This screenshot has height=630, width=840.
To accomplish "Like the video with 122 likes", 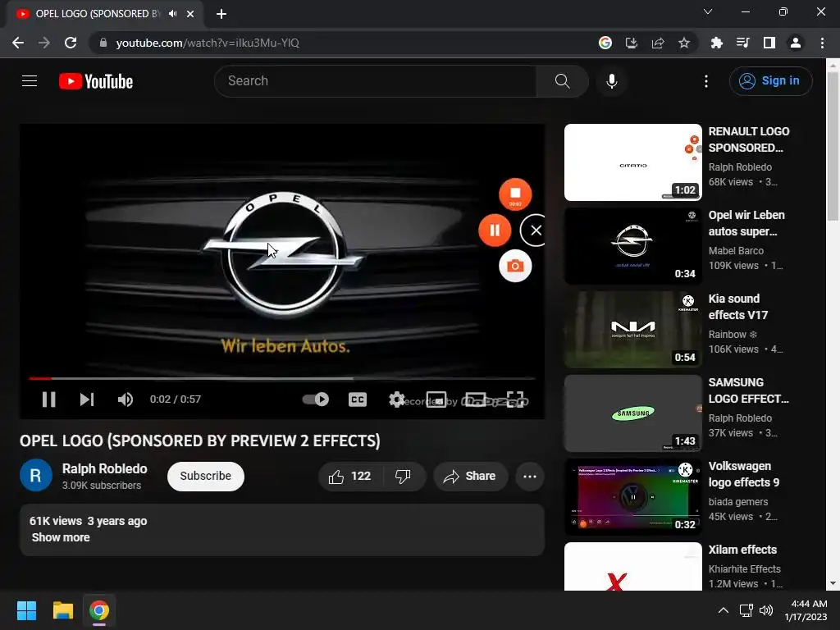I will [349, 477].
